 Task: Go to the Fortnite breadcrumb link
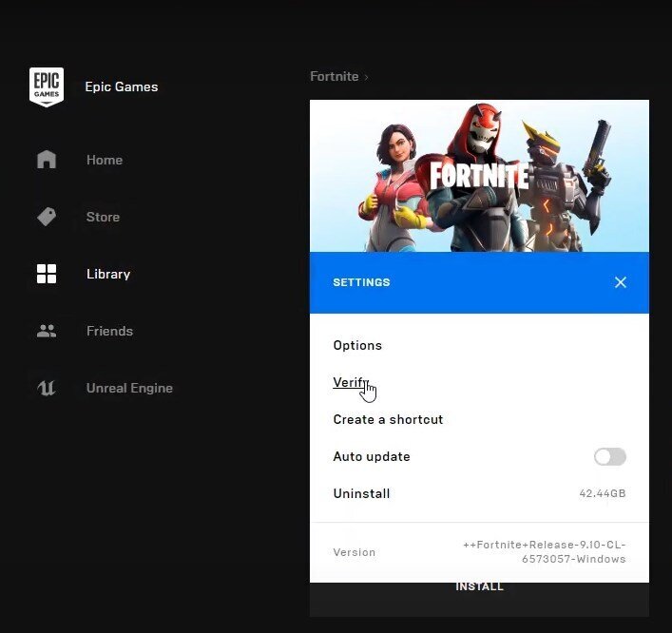(x=334, y=76)
